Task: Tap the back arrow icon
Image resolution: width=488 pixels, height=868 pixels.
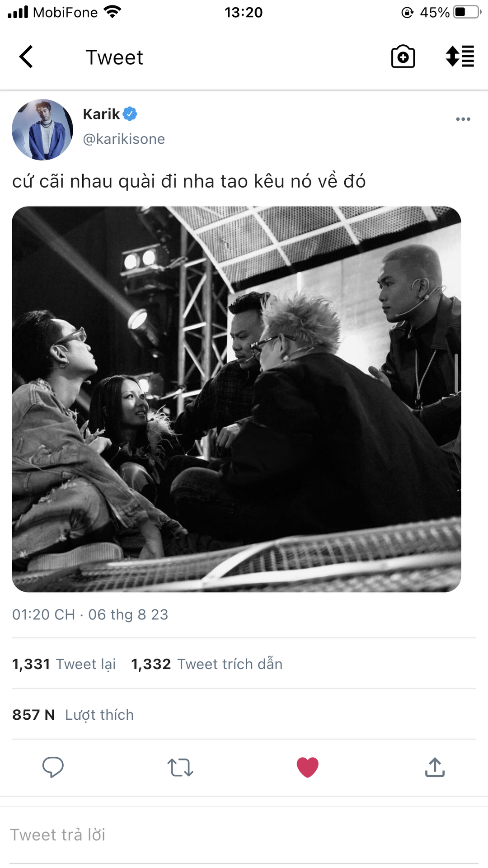Action: [26, 57]
